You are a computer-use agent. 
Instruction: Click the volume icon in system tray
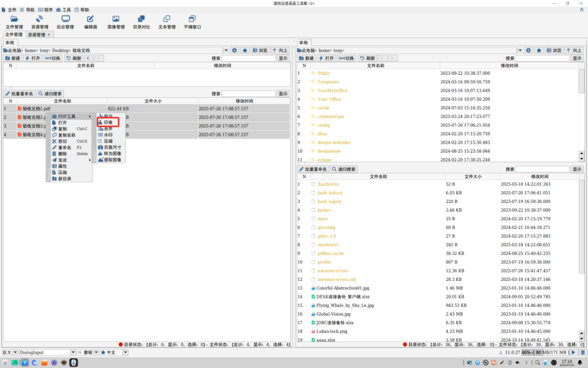tap(518, 363)
